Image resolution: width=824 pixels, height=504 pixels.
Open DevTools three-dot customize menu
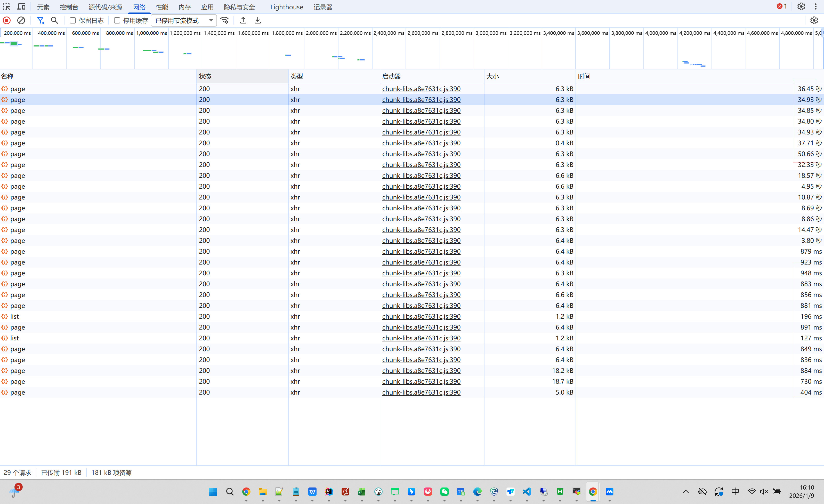(816, 7)
